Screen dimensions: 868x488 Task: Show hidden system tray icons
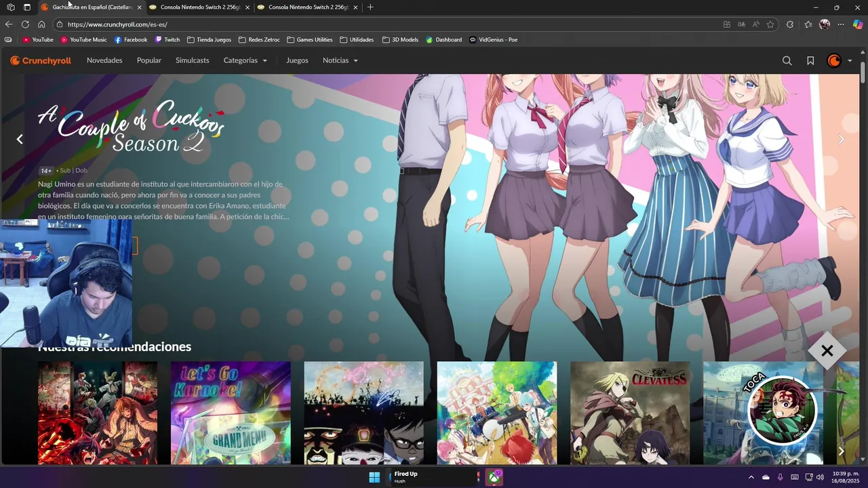[x=751, y=477]
